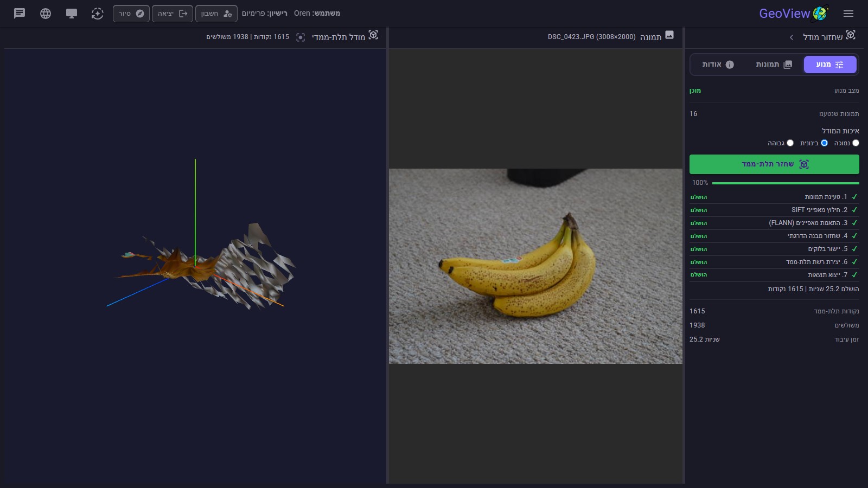Click the focus frame icon in 3D model header

click(x=301, y=37)
